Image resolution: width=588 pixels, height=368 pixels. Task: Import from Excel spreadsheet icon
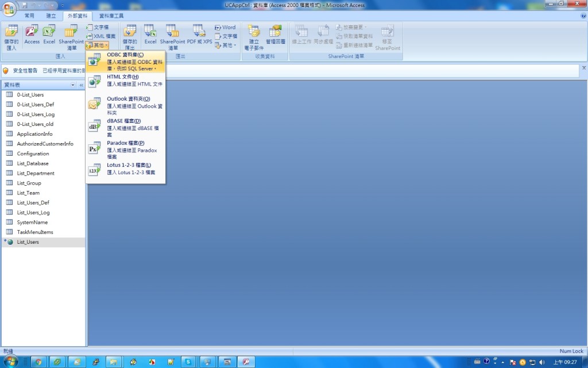click(x=49, y=35)
